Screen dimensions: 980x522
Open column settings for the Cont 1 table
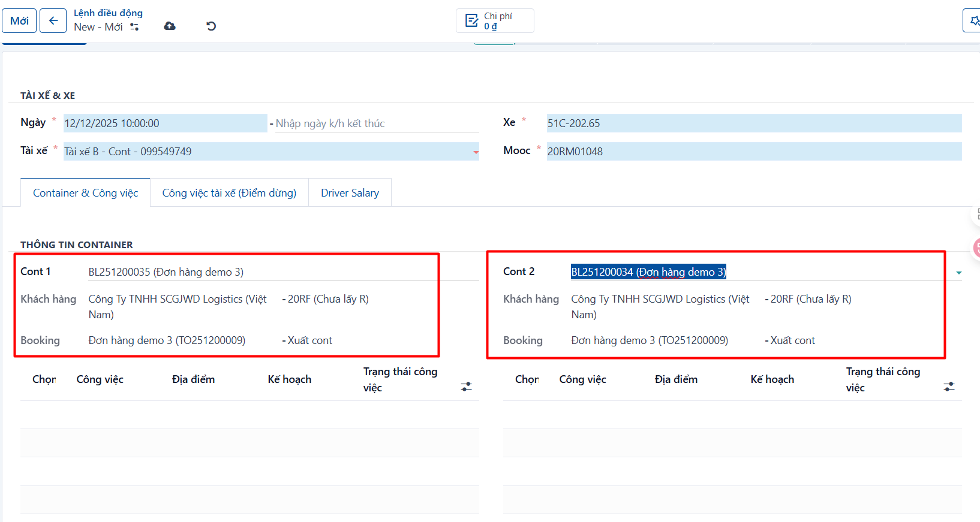point(466,387)
